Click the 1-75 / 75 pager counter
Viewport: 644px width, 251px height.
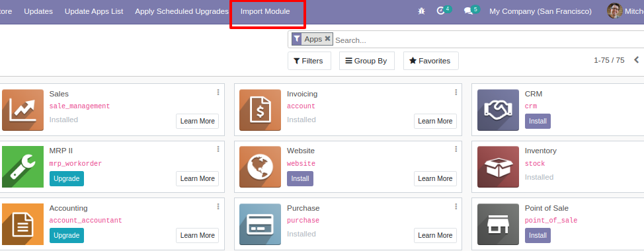tap(609, 60)
